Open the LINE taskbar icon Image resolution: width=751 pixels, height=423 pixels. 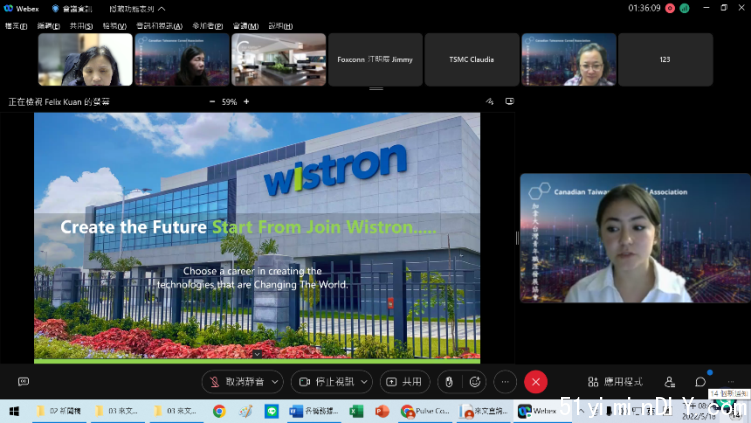[x=272, y=411]
